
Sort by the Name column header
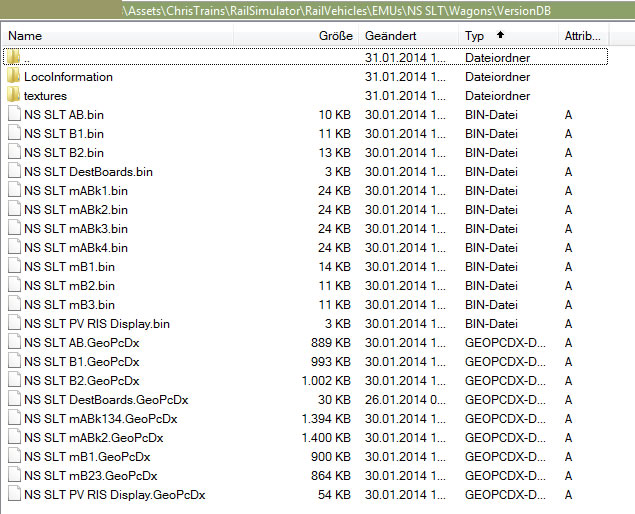point(117,36)
